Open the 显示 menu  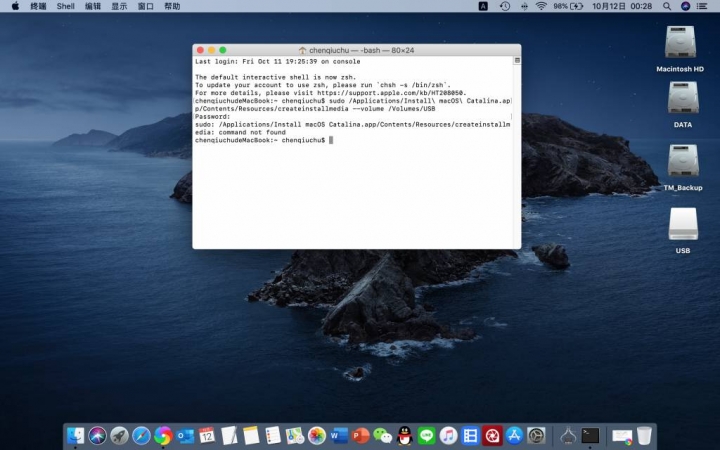click(x=119, y=6)
